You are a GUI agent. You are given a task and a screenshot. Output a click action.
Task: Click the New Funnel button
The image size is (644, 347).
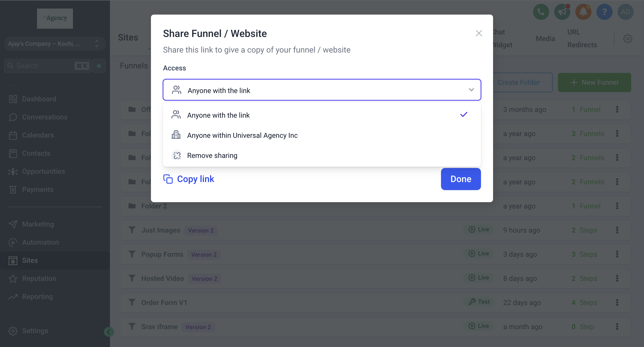pos(594,82)
